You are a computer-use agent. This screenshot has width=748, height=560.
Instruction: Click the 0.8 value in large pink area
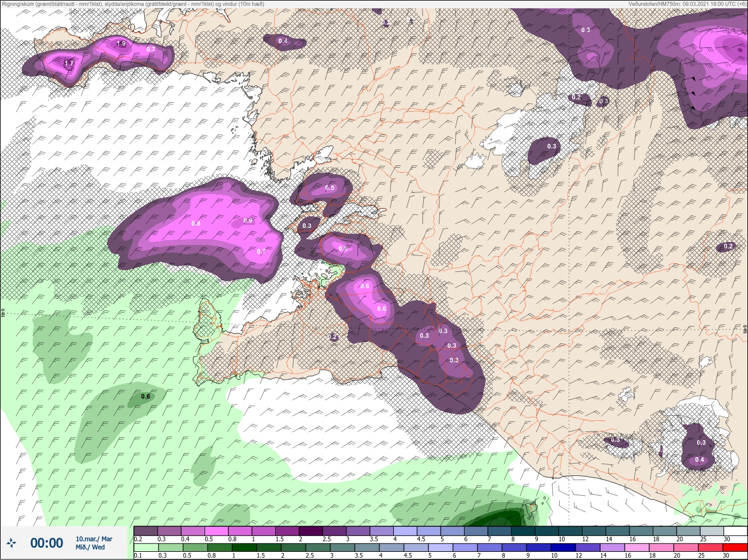[196, 223]
